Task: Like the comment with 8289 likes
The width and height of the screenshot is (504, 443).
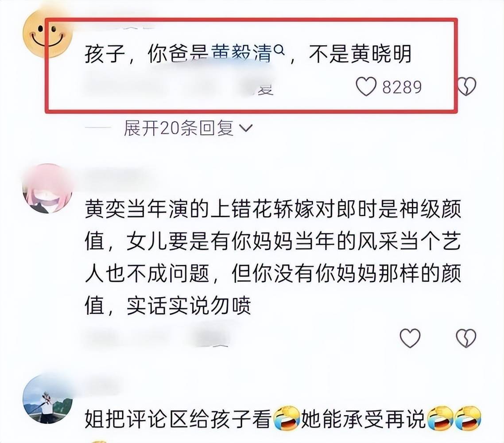Action: click(366, 86)
